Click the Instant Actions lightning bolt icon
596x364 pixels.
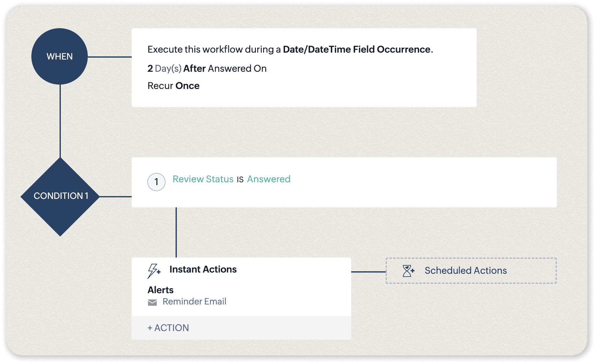click(154, 271)
